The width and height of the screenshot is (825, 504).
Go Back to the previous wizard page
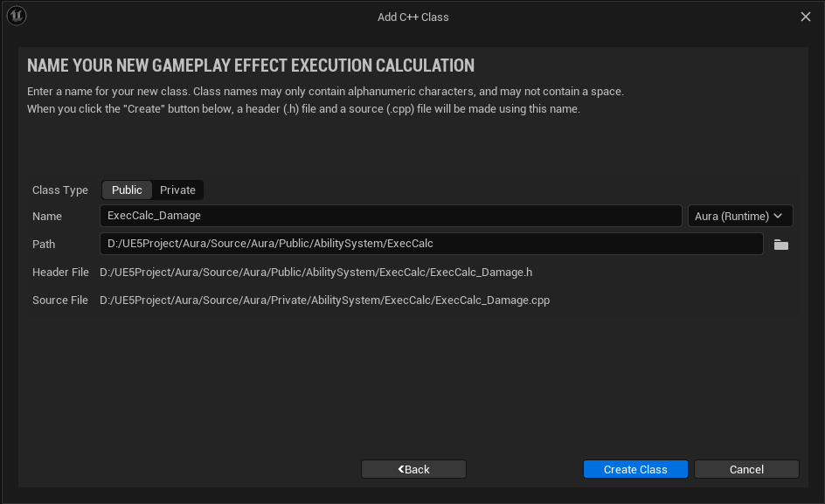413,469
